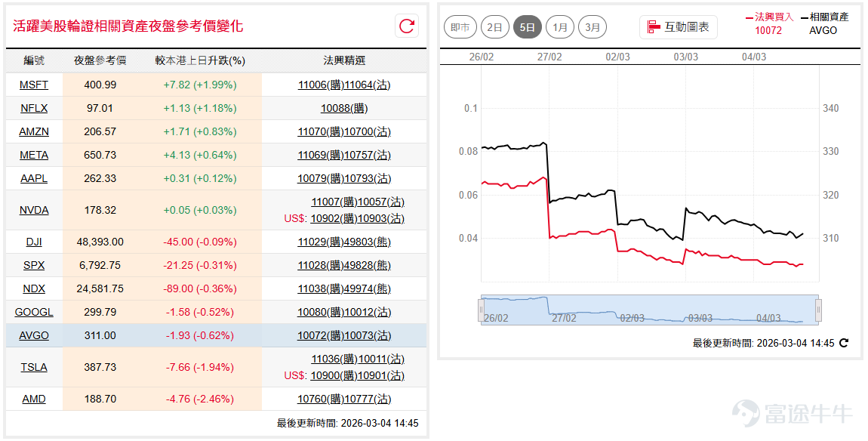Screen dimensions: 868x441
Task: Open warrant 10777(沽) for AMD
Action: [x=368, y=399]
